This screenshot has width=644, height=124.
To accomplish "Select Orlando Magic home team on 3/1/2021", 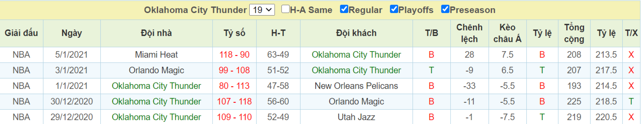I will pos(156,70).
